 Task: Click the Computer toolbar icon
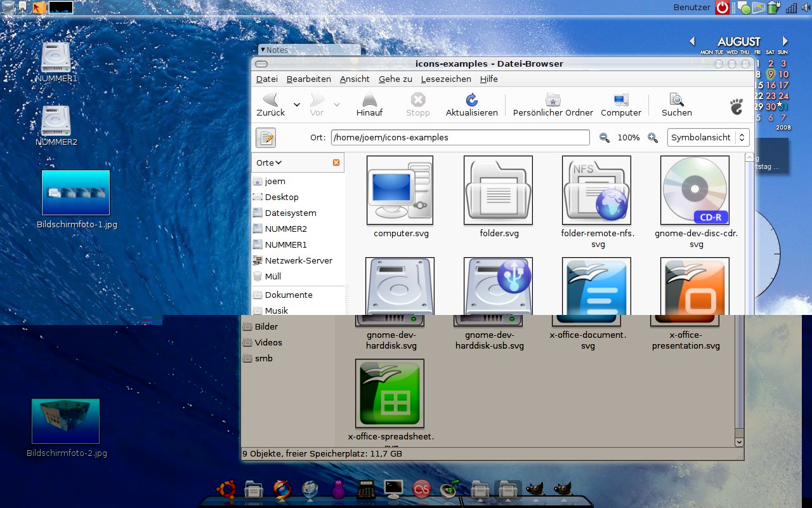(620, 100)
